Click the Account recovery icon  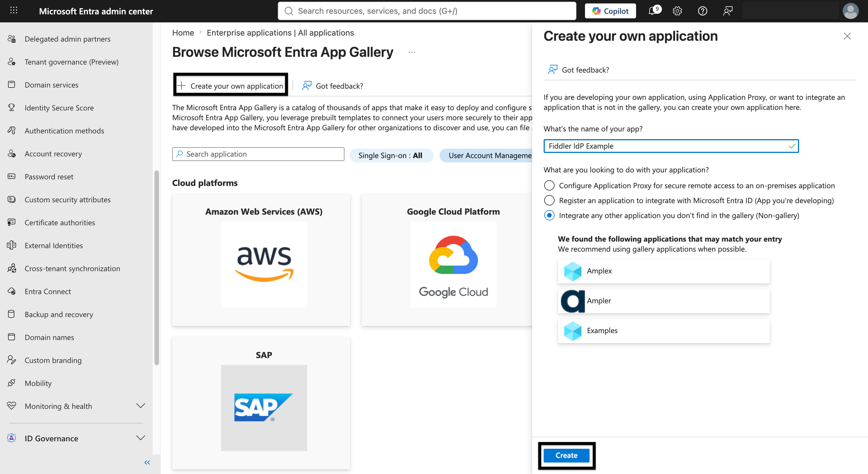pos(12,153)
